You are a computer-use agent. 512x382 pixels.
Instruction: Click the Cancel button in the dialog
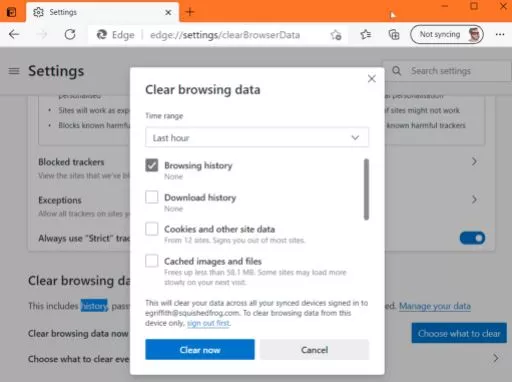[x=314, y=350]
